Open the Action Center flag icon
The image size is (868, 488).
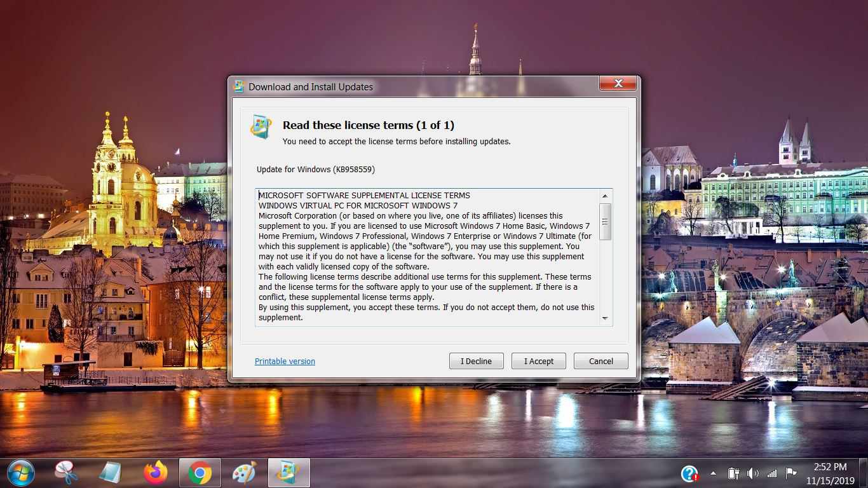[791, 473]
